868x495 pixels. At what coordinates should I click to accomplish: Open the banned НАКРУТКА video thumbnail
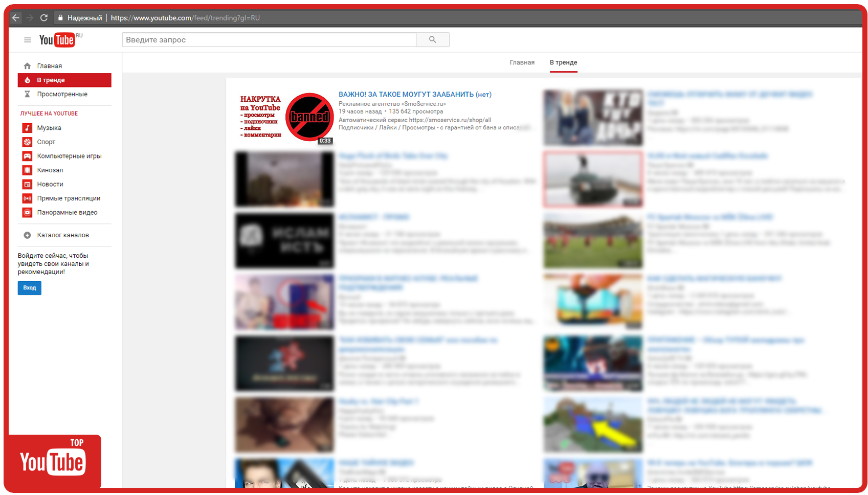point(284,117)
